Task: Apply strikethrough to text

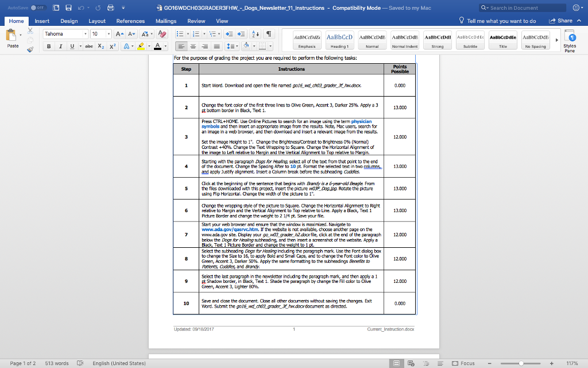Action: click(90, 45)
